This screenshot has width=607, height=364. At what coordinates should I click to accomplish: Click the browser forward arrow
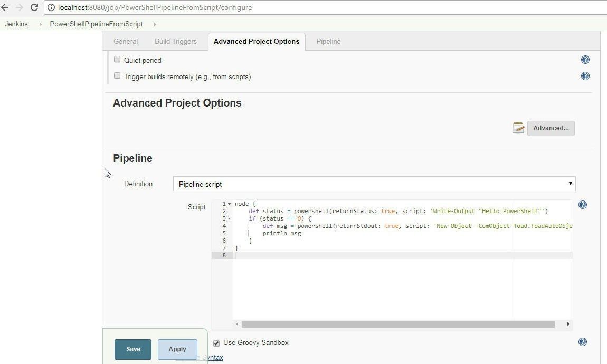tap(20, 7)
